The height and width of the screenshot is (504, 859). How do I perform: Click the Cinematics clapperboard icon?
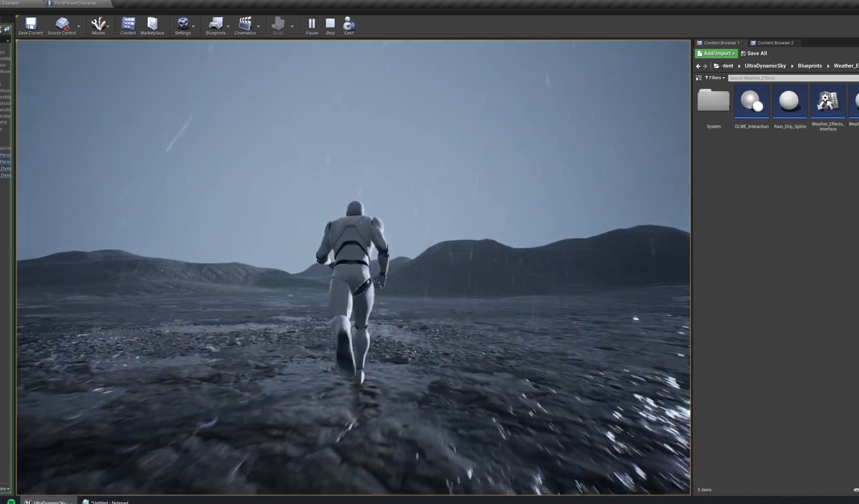(245, 25)
